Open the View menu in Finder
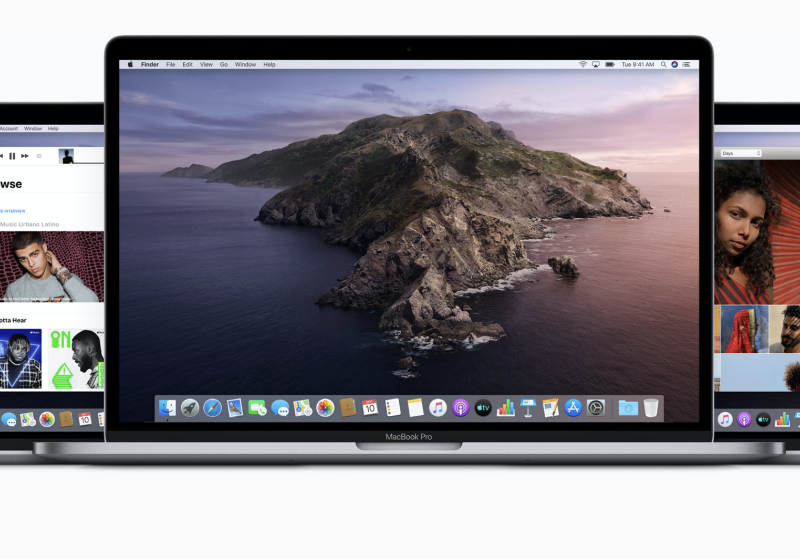The image size is (800, 560). pos(206,65)
